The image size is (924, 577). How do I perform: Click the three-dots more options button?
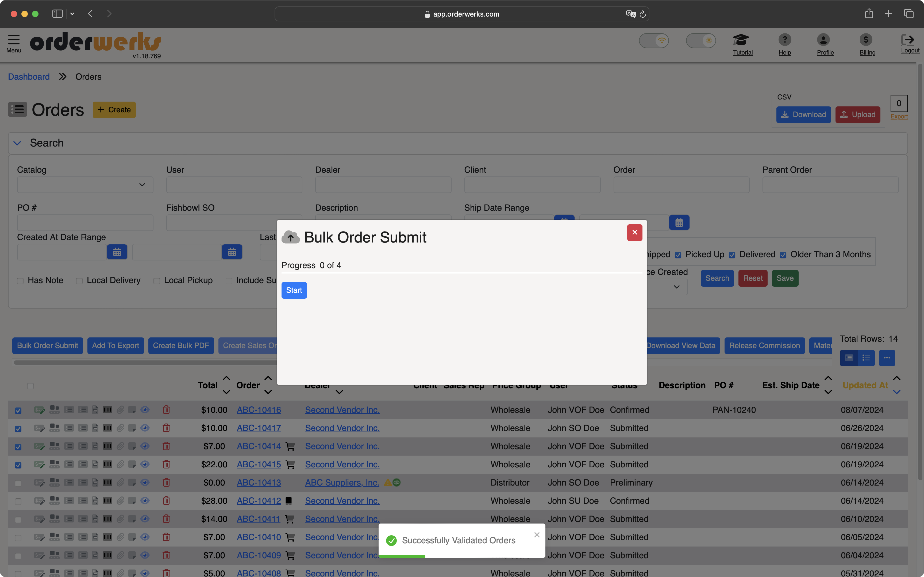pos(887,357)
